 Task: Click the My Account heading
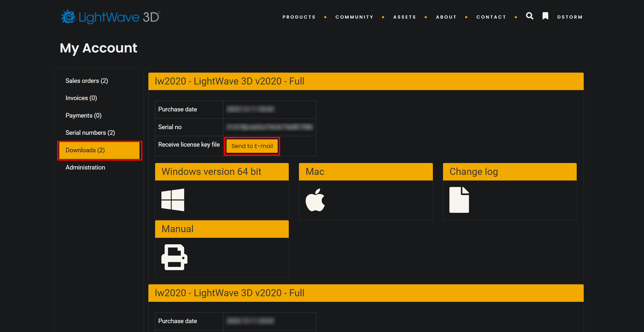(x=98, y=48)
